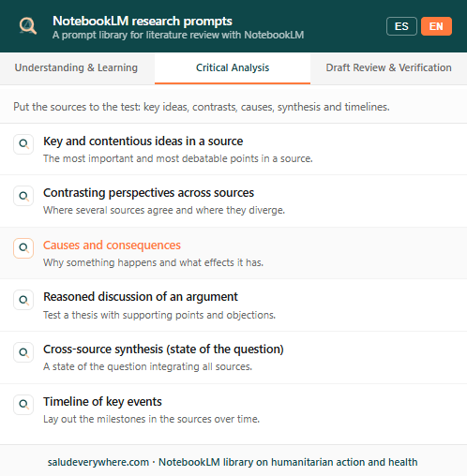Screen dimensions: 467x476
Task: Click the magnifier logo in the header
Action: point(28,26)
